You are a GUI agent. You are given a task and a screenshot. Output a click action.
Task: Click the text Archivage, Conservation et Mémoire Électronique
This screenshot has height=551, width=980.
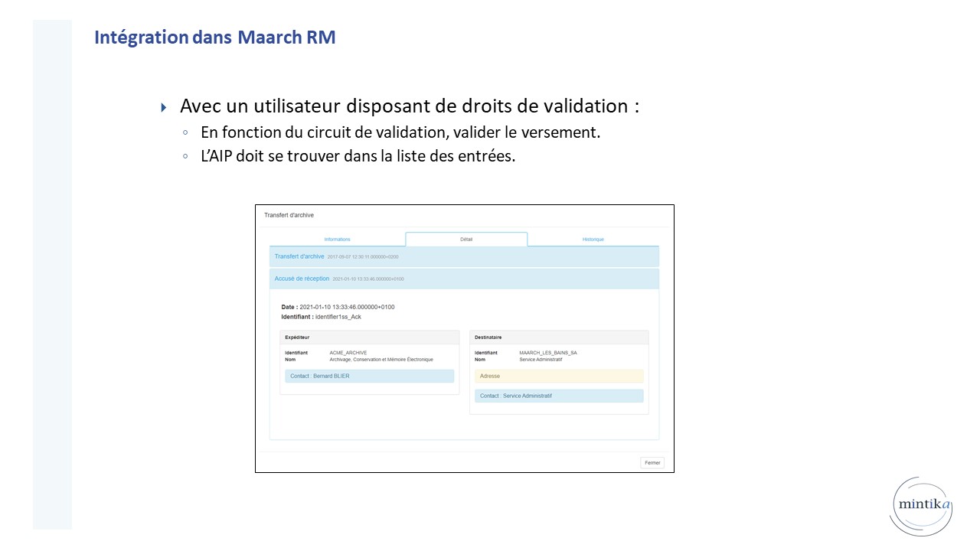click(x=381, y=359)
